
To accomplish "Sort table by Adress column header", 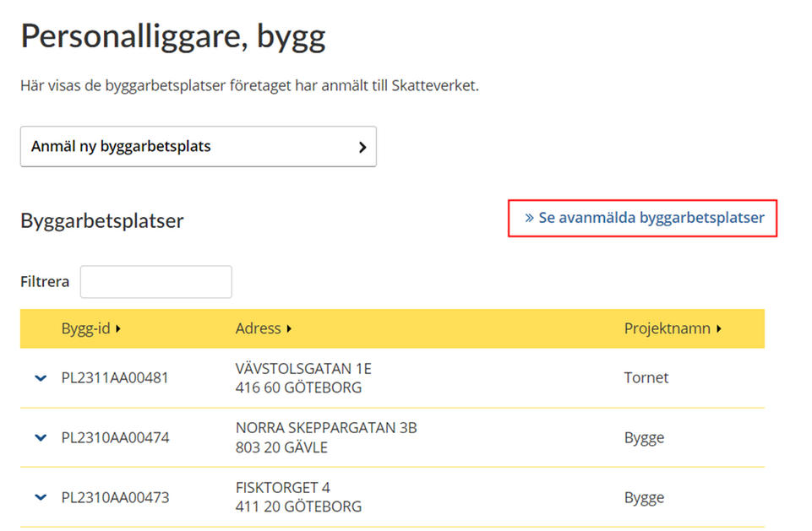I will pos(264,328).
